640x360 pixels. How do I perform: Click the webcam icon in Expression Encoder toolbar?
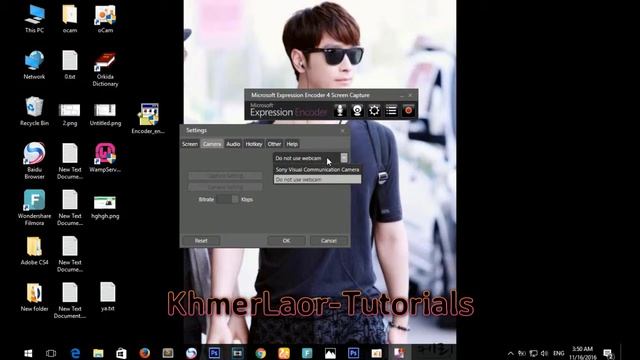click(x=357, y=111)
